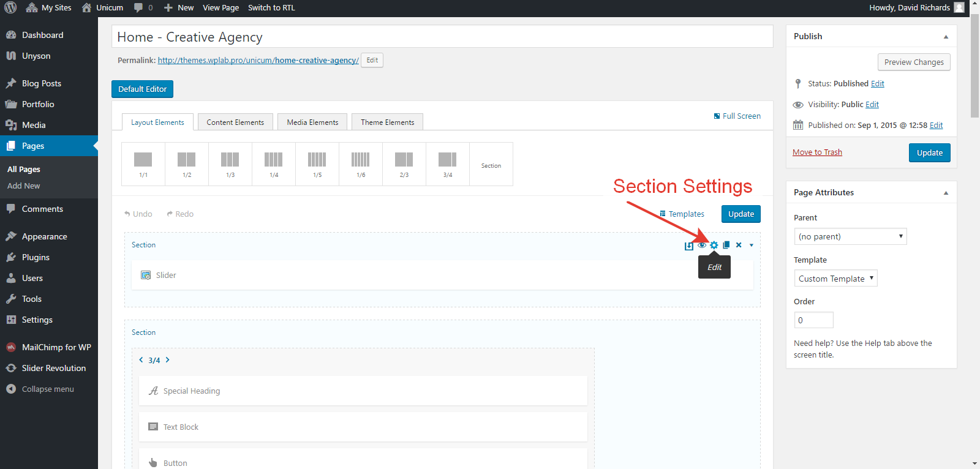980x469 pixels.
Task: Switch to Media Elements tab
Action: 312,122
